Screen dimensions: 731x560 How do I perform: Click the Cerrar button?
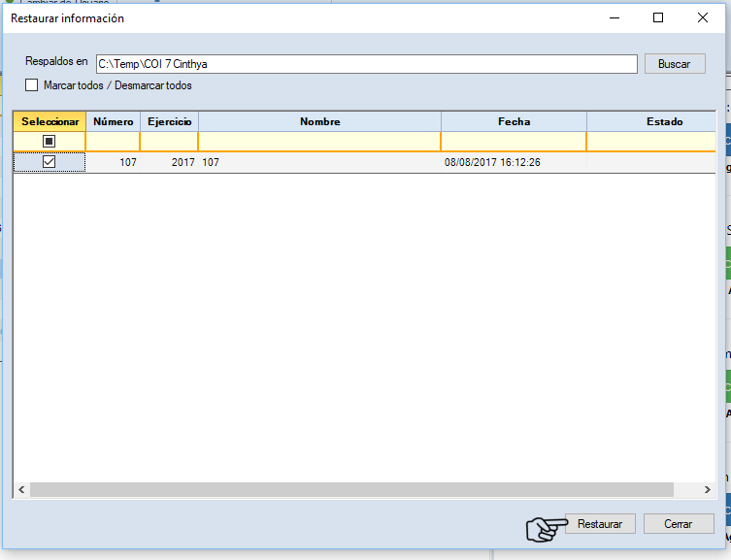pyautogui.click(x=678, y=523)
